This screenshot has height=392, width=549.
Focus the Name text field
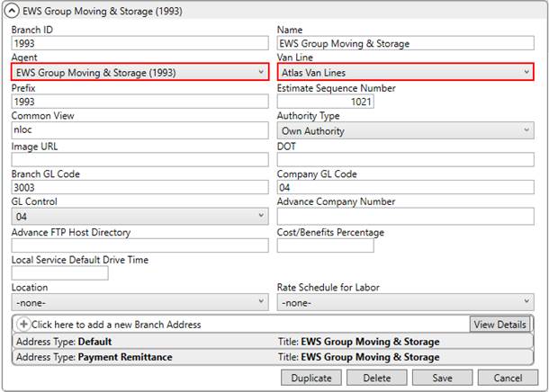pos(405,43)
